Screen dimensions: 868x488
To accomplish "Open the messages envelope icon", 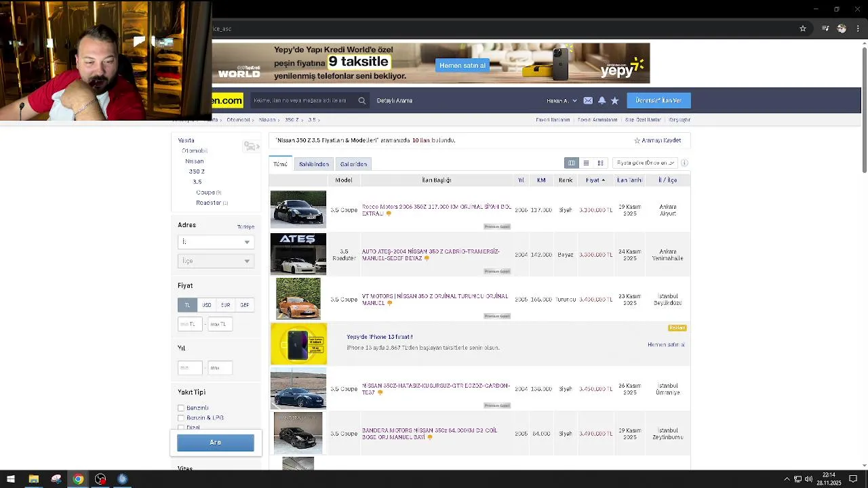I will [x=588, y=100].
